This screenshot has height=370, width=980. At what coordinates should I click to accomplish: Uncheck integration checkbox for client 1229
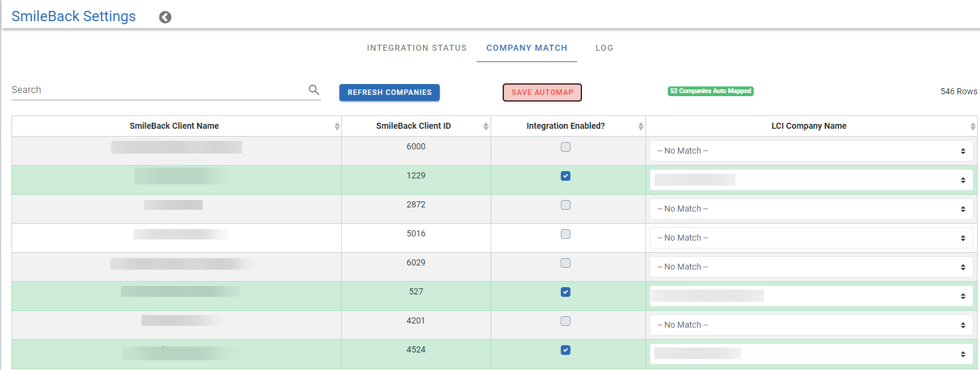point(566,176)
